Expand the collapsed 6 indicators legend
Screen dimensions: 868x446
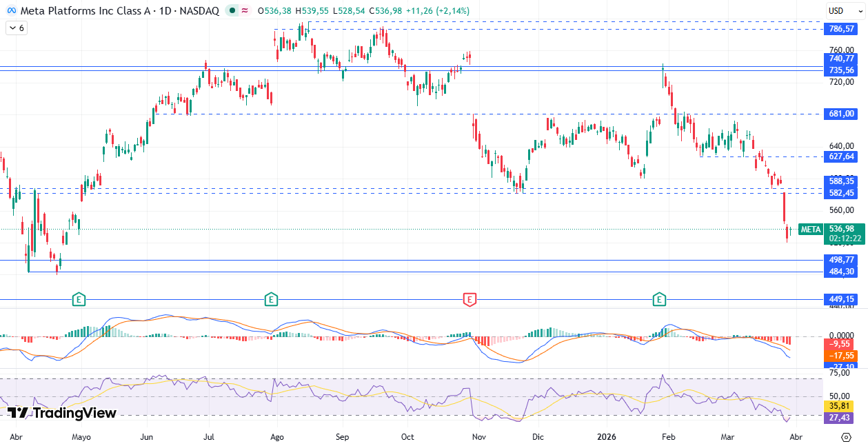click(x=17, y=28)
